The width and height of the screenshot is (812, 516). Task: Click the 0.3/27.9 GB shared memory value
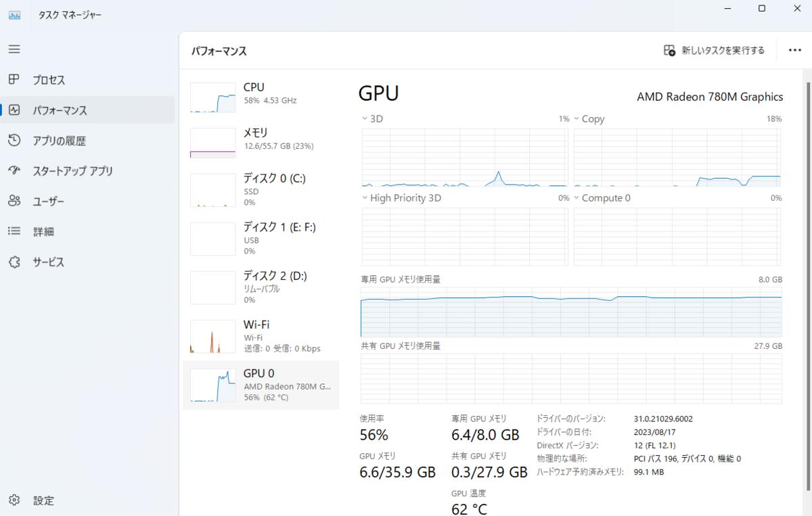click(489, 472)
